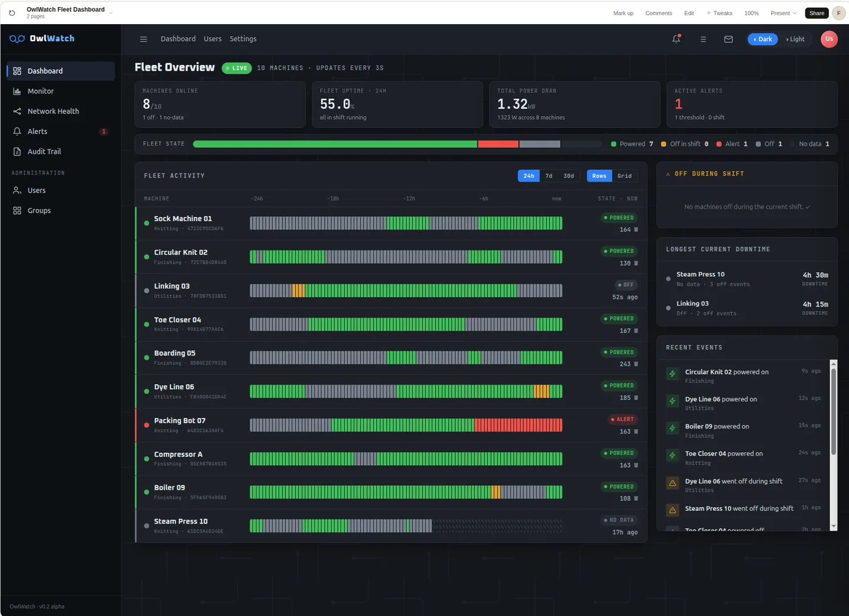Expand the 'No machines off' chevron
The image size is (849, 616).
(x=808, y=207)
